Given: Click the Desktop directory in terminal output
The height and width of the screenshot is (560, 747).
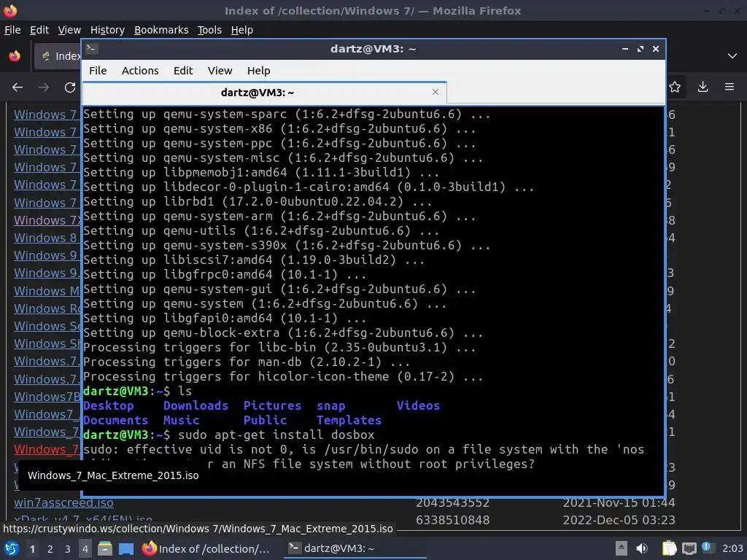Looking at the screenshot, I should point(109,405).
